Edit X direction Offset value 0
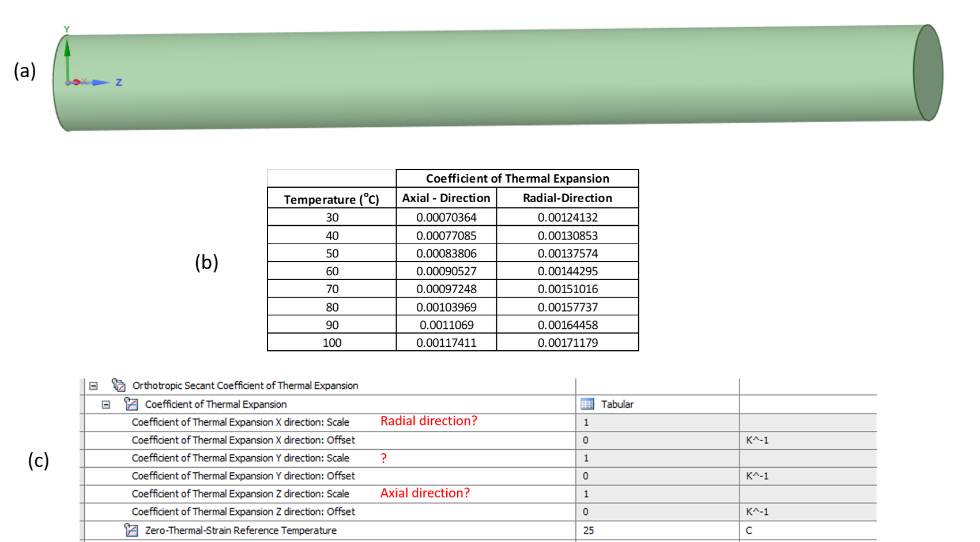The width and height of the screenshot is (980, 542). click(657, 440)
